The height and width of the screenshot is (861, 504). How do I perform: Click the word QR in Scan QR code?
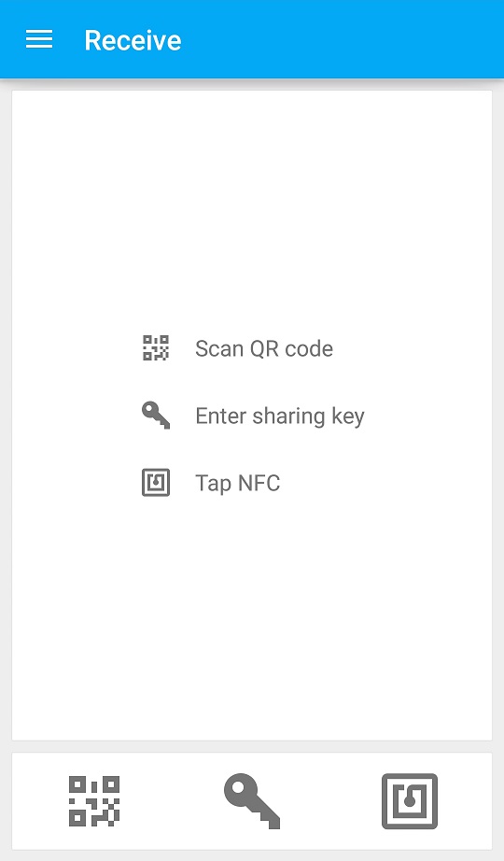point(264,348)
